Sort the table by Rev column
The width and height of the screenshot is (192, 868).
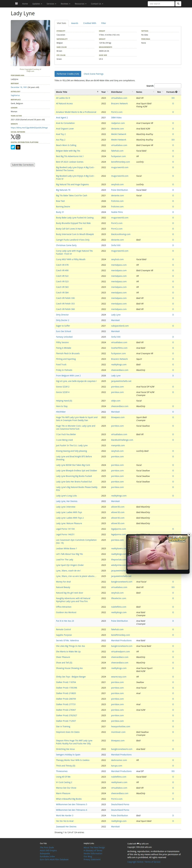click(160, 92)
